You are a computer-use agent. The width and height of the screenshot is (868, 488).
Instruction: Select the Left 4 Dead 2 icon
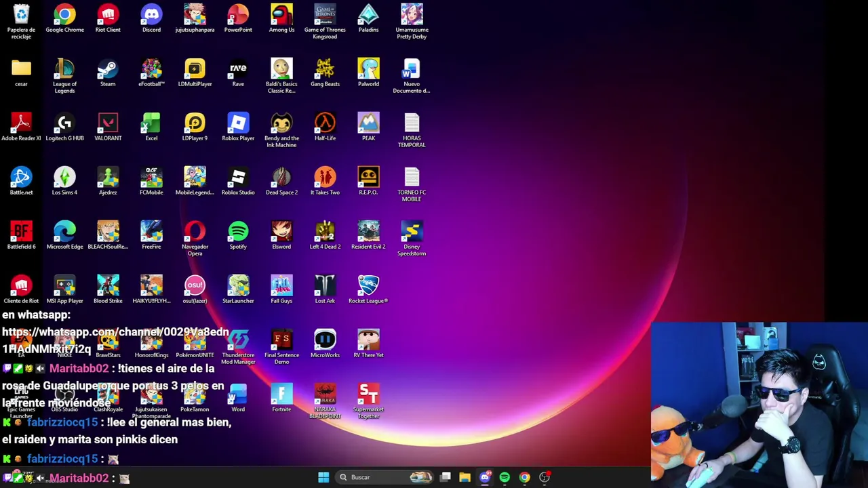coord(325,236)
